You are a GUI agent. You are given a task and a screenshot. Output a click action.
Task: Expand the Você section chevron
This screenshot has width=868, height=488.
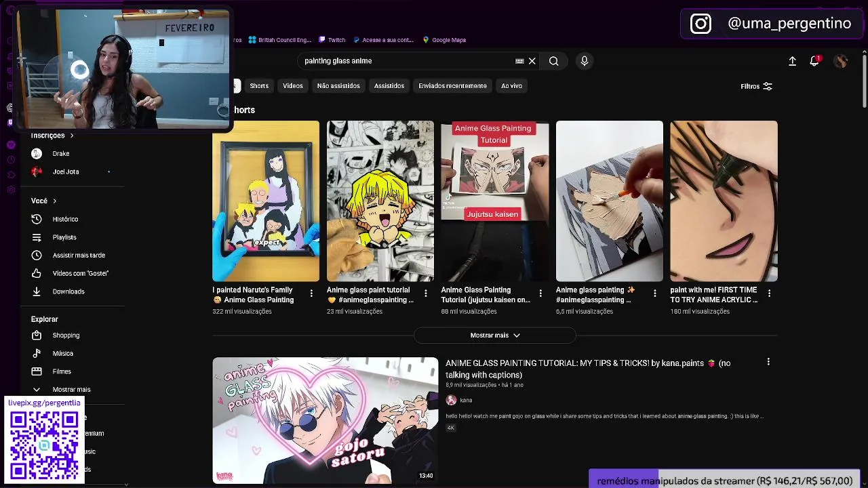[54, 201]
